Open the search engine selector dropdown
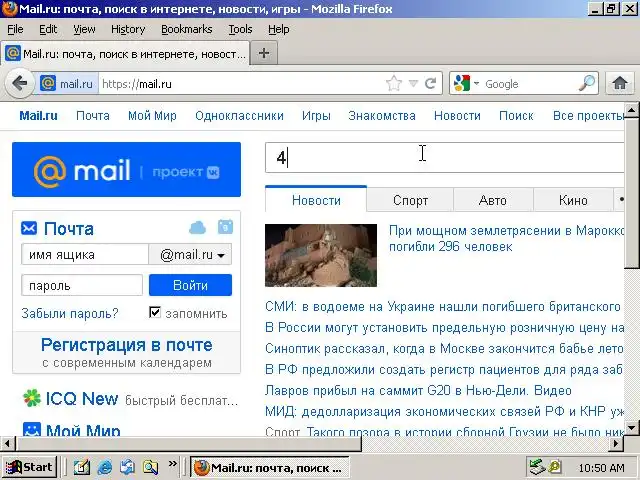Image resolution: width=640 pixels, height=480 pixels. [476, 84]
